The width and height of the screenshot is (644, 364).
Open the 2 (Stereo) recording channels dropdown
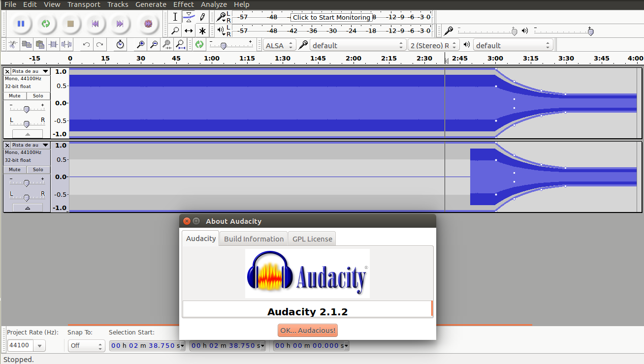coord(433,44)
